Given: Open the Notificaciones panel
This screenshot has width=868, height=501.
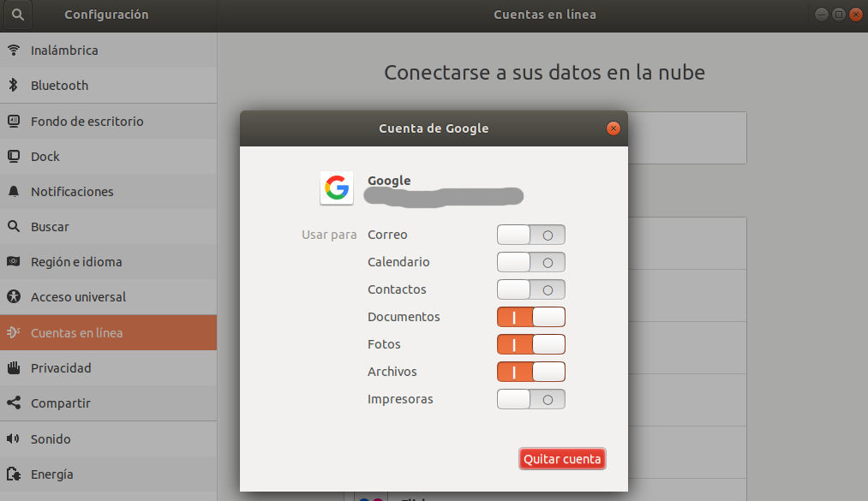Looking at the screenshot, I should (x=109, y=191).
